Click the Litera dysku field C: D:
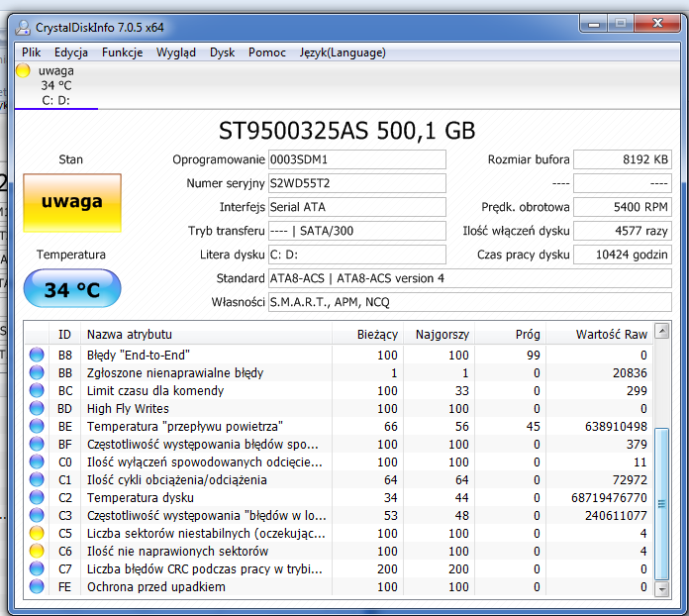Viewport: 689px width, 616px height. [356, 255]
